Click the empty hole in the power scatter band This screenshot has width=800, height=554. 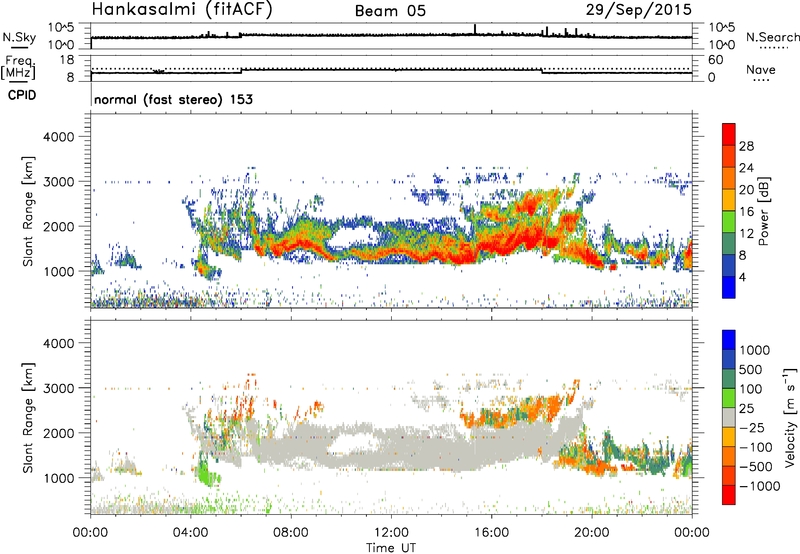354,238
